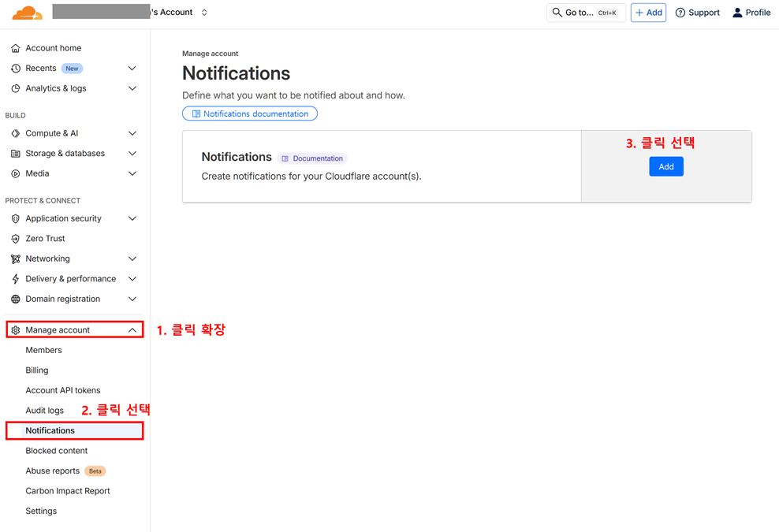Expand the Storage & databases chevron
The width and height of the screenshot is (779, 532).
132,154
